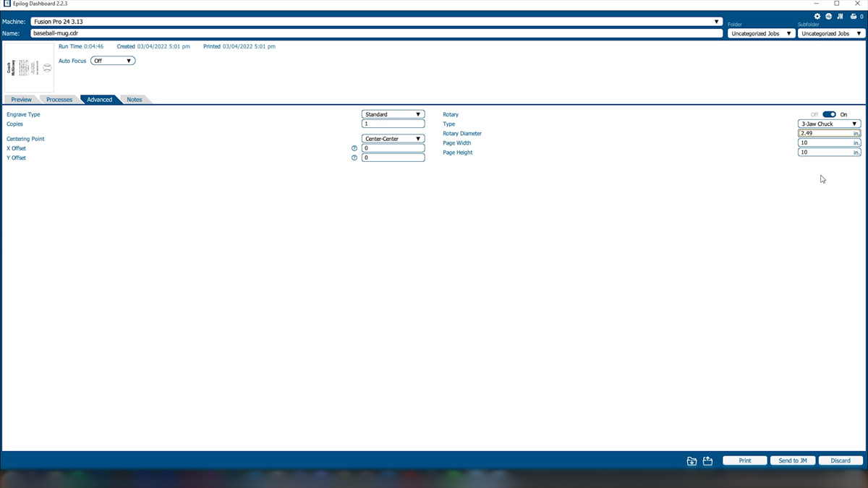Expand the rotary Type 3-Jaw Chuck dropdown
The height and width of the screenshot is (488, 868).
[x=829, y=124]
